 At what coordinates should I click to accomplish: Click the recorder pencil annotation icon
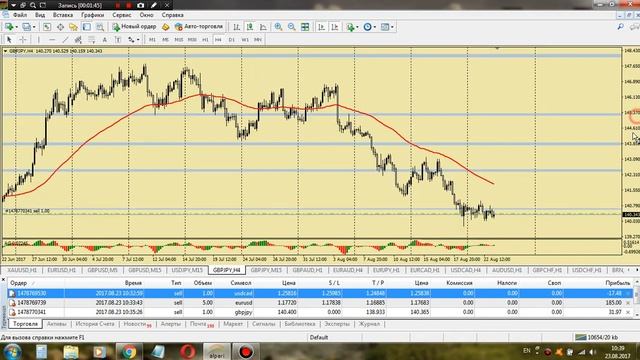click(154, 5)
